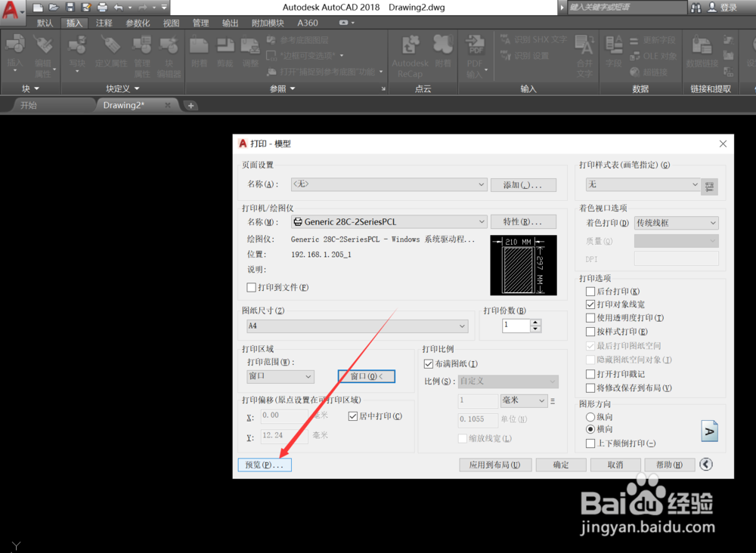Open the Default ribbon tab

tap(45, 23)
